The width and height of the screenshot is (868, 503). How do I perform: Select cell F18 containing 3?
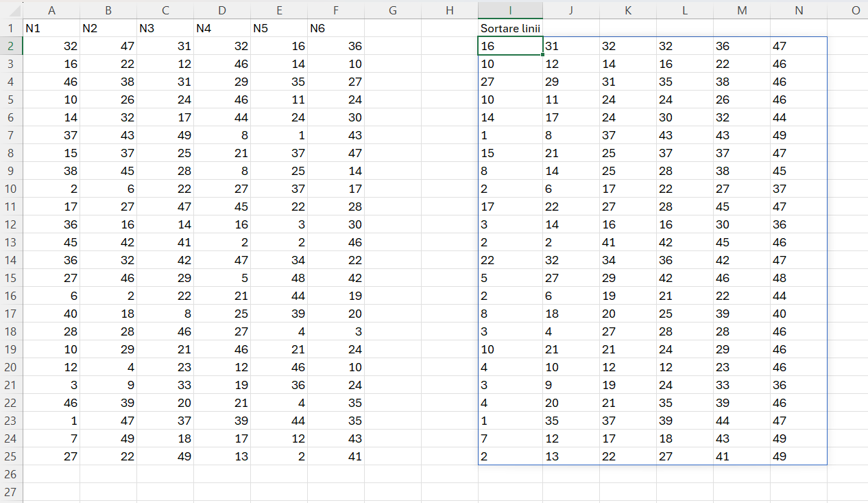336,331
